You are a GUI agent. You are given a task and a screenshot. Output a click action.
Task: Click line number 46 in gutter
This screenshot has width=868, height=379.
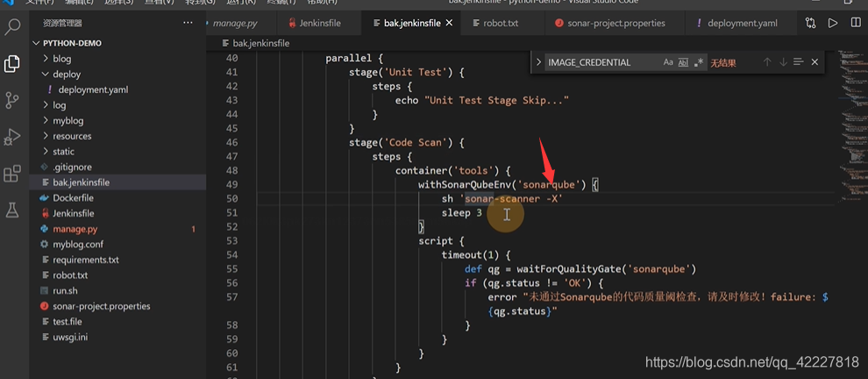(231, 142)
